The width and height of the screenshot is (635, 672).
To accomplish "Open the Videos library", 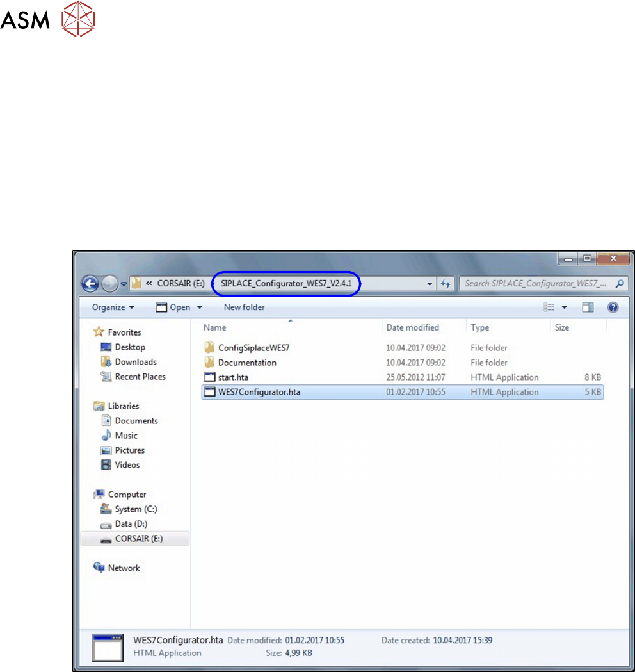I will (x=127, y=465).
